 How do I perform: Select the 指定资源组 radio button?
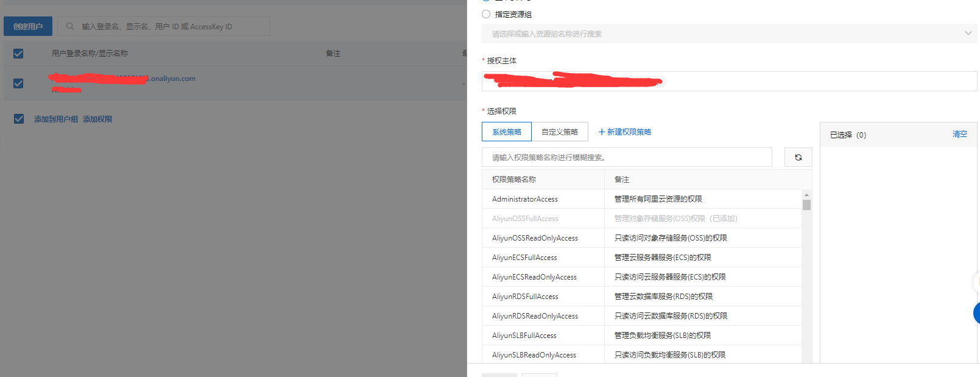486,14
